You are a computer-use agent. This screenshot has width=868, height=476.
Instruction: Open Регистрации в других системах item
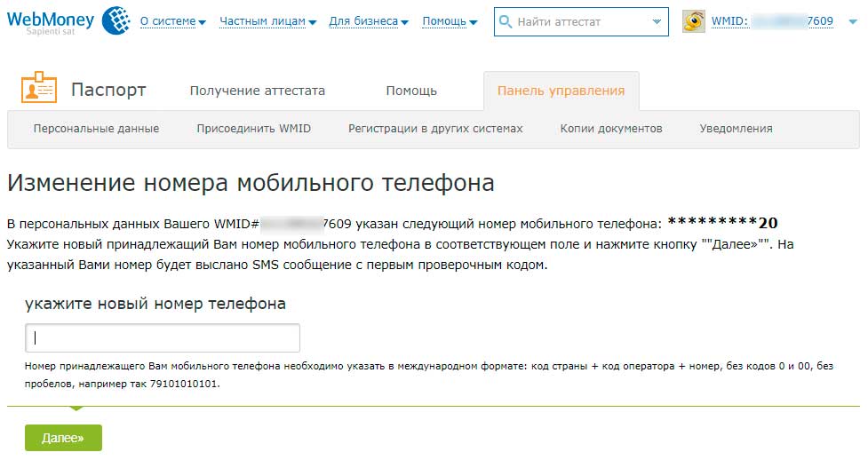tap(435, 129)
